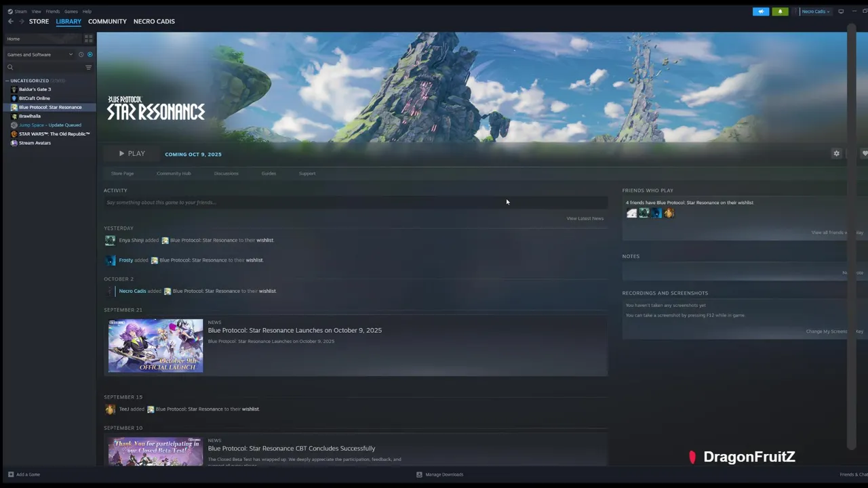Screen dimensions: 868x488
Task: Open the NECRO CADIS profile tab
Action: point(154,21)
